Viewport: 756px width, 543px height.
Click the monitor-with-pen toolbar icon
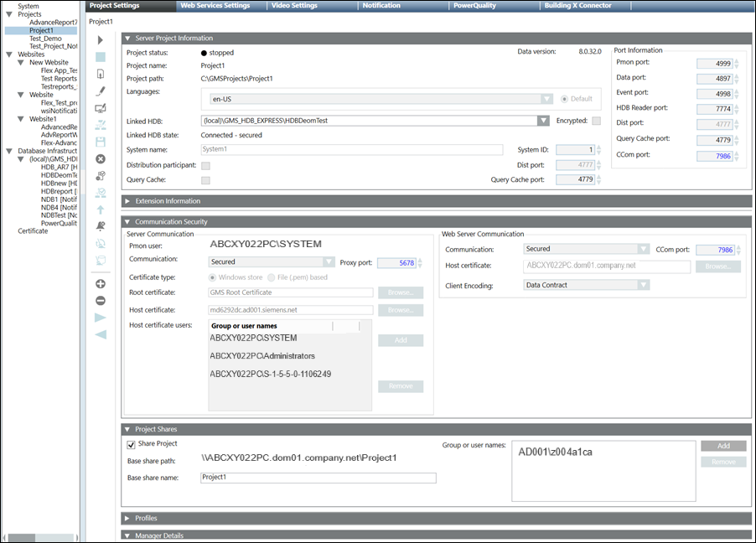click(101, 108)
